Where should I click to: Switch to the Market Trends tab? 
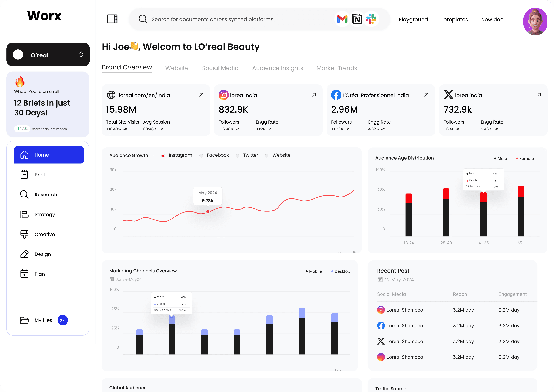point(337,68)
